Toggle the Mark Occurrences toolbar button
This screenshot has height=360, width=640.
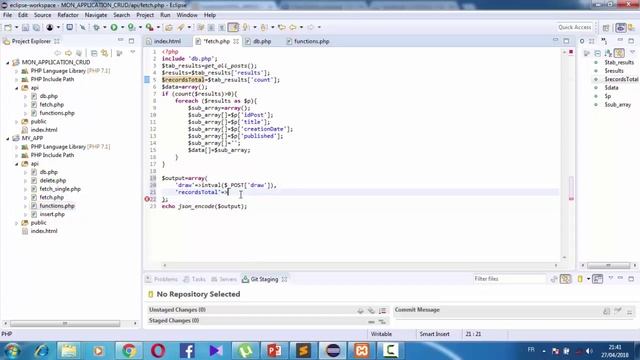coord(233,27)
